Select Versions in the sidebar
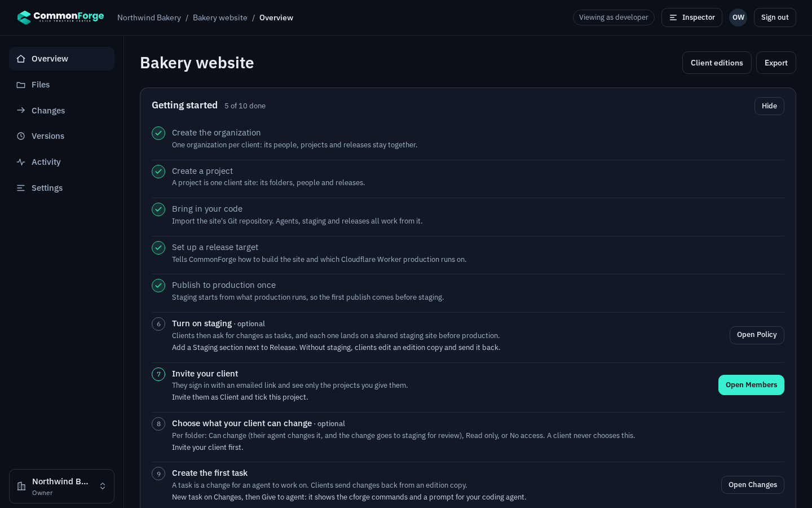 click(61, 136)
